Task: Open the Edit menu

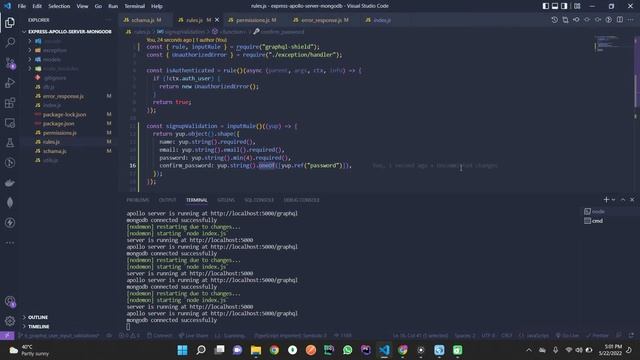Action: click(37, 6)
